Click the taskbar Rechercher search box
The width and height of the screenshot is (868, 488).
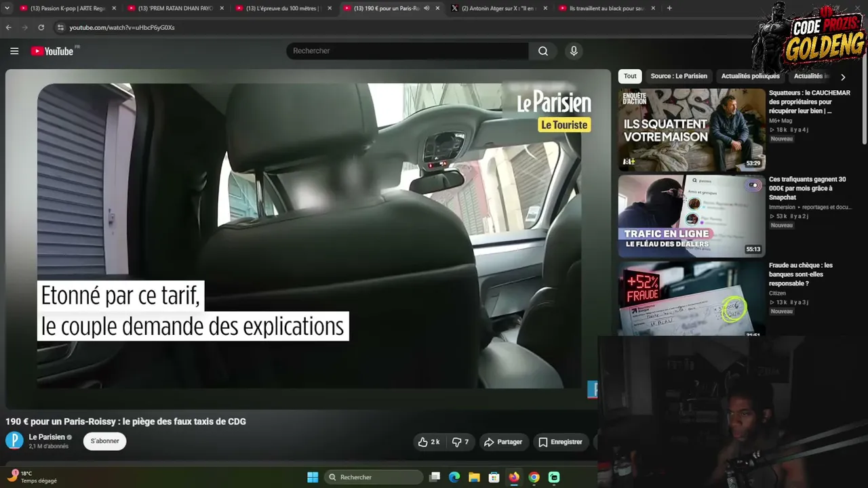pos(374,477)
